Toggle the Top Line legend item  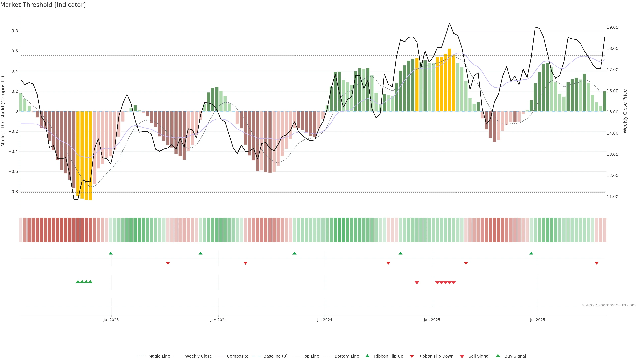point(311,356)
